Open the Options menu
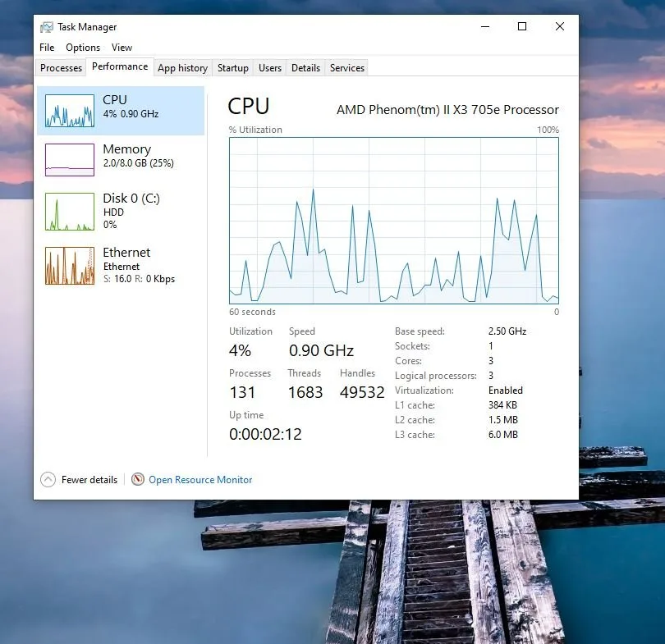 pyautogui.click(x=82, y=48)
